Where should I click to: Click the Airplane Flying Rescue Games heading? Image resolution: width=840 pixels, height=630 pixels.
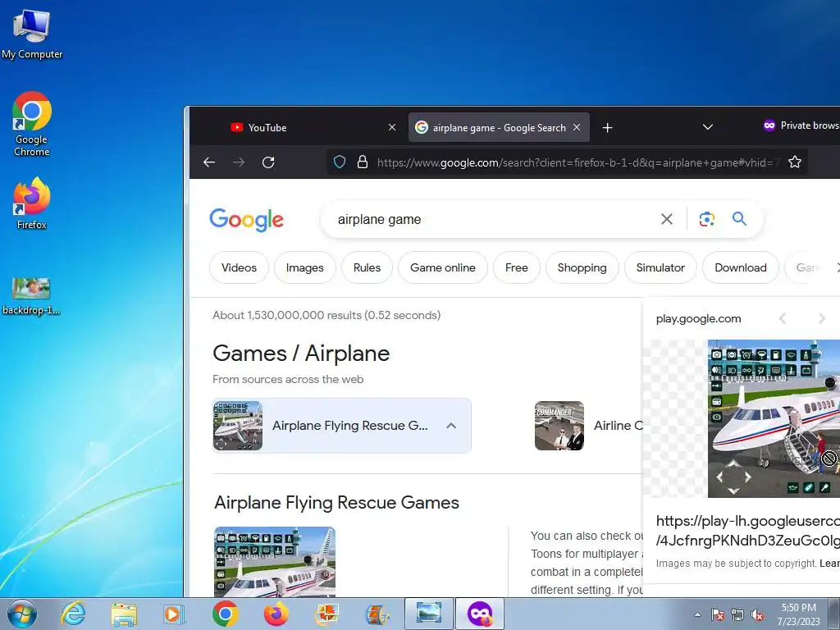[x=336, y=503]
